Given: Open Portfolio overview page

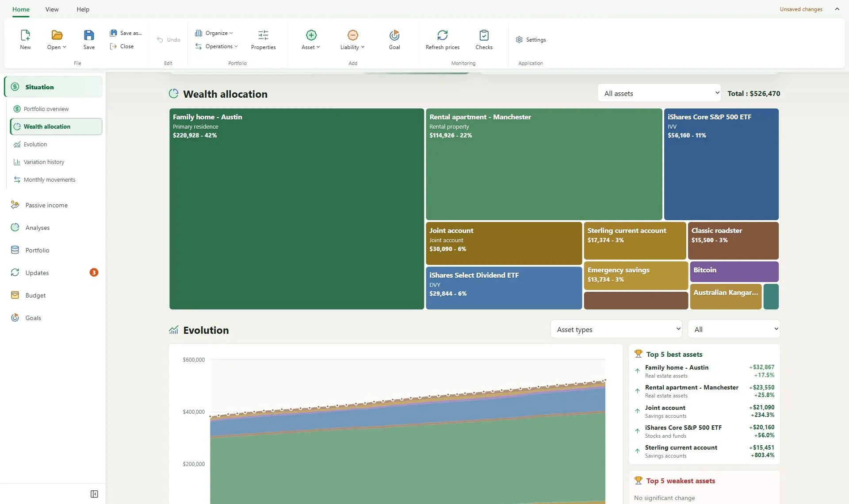Looking at the screenshot, I should tap(56, 109).
